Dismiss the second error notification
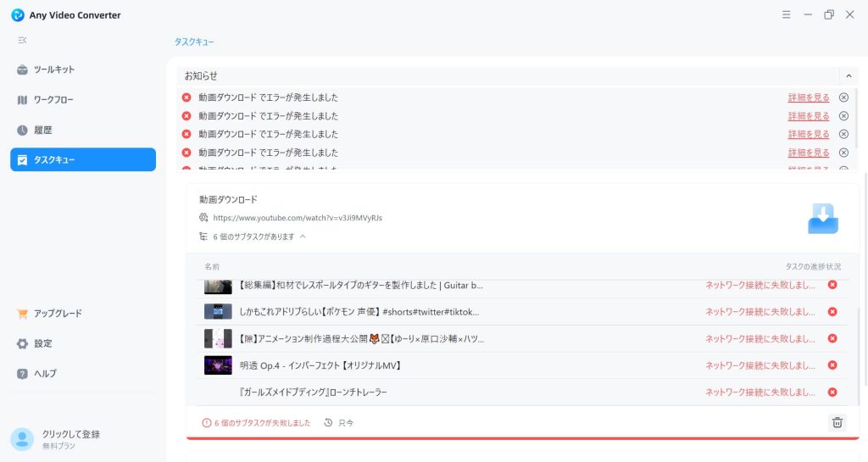 coord(843,115)
